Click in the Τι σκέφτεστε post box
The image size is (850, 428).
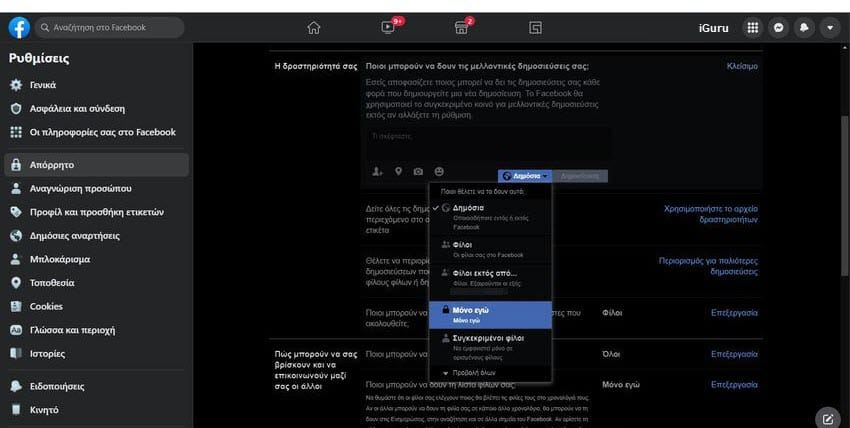click(488, 142)
